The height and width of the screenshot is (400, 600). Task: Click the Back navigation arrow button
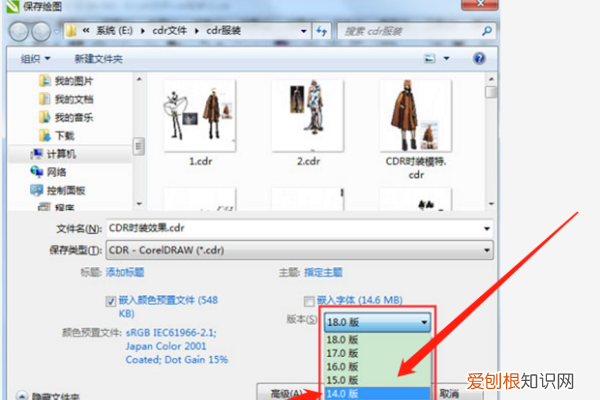(18, 31)
